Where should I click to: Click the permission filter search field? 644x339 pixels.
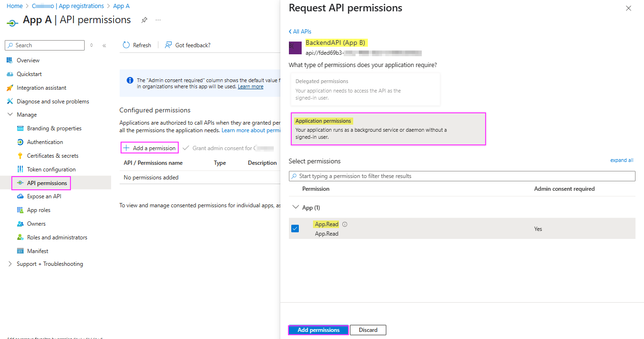pos(462,176)
